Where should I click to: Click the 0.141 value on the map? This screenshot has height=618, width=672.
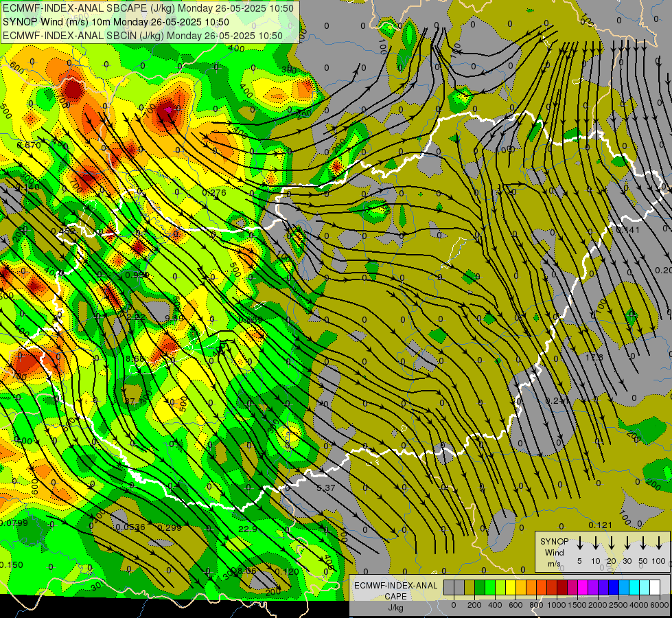[627, 230]
